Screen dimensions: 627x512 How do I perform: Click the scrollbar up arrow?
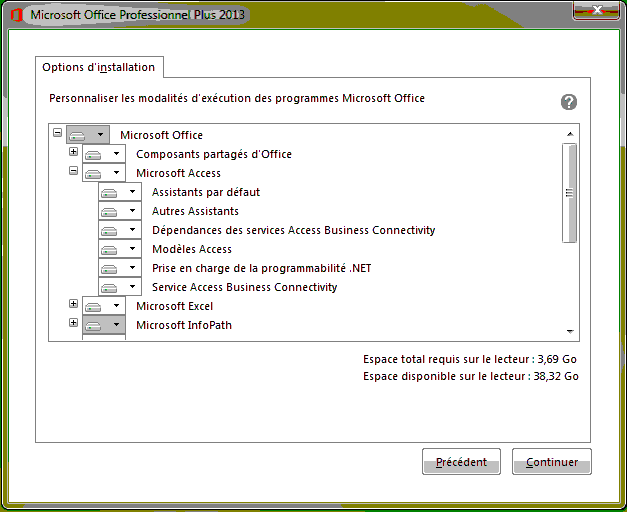pos(570,134)
